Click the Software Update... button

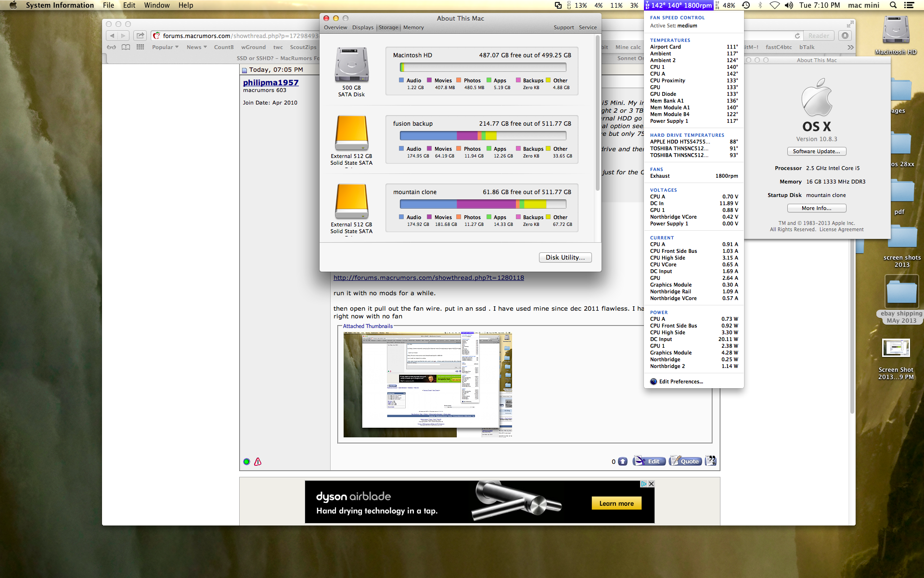(817, 151)
